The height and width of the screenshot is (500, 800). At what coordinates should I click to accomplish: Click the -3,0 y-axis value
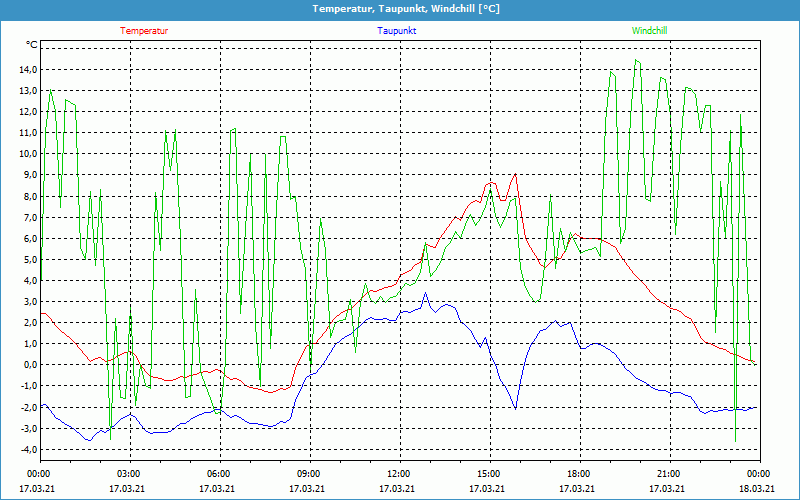[30, 428]
